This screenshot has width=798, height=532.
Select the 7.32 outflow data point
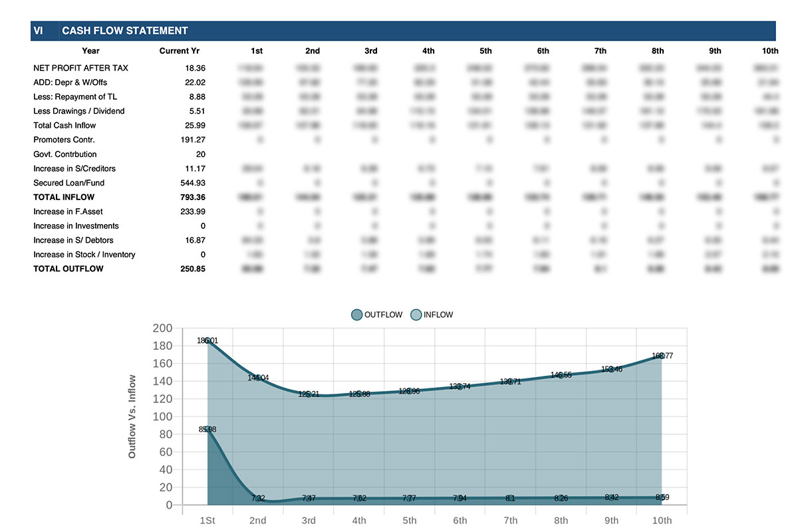(258, 498)
